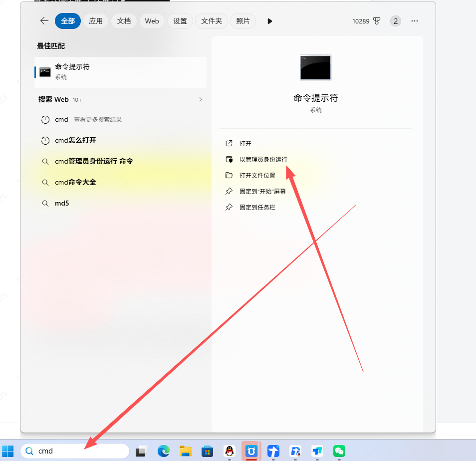Show more filter tabs with play arrow
Viewport: 476px width, 461px height.
pos(269,21)
